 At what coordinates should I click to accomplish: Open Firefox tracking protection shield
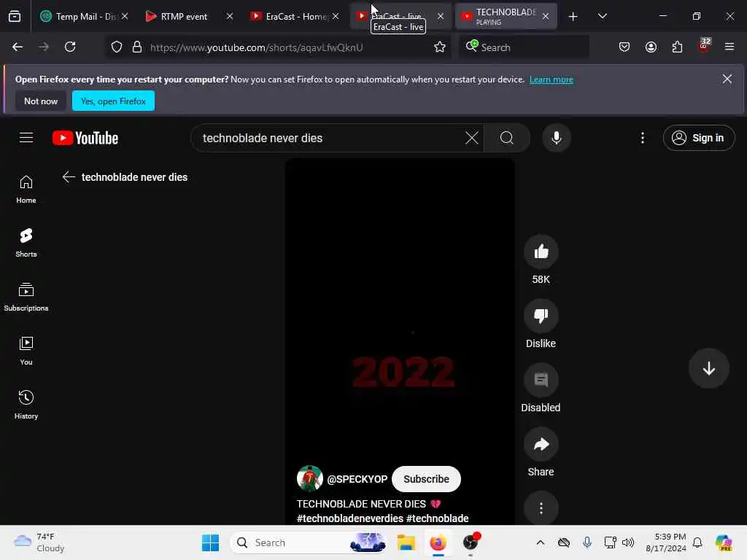click(x=117, y=47)
